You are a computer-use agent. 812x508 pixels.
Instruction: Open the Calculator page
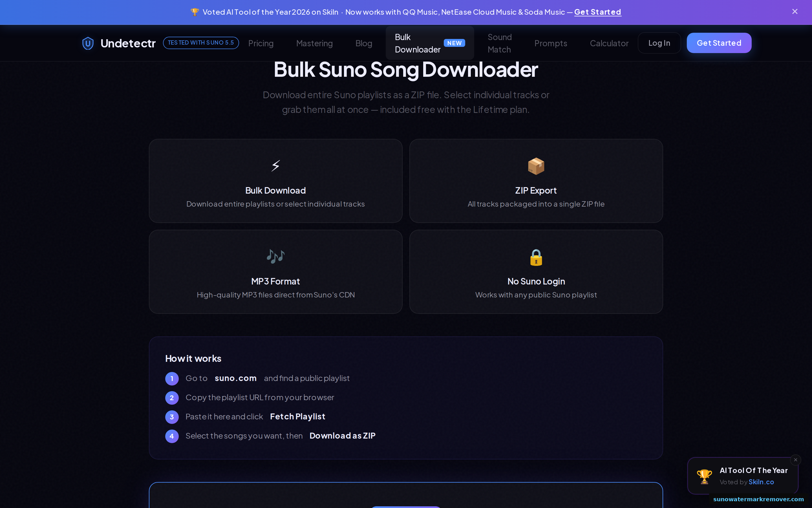[609, 43]
